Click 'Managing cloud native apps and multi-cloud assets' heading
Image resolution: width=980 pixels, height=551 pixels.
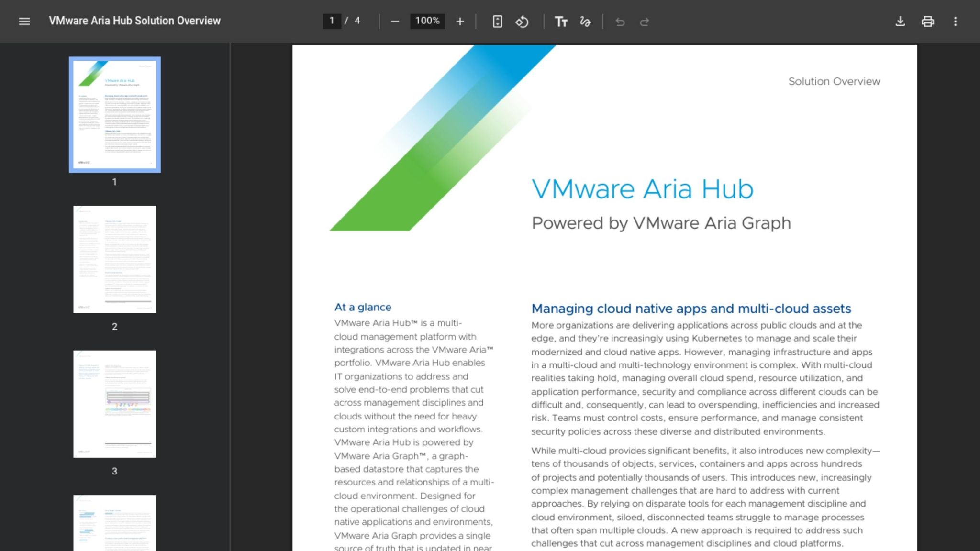point(691,309)
